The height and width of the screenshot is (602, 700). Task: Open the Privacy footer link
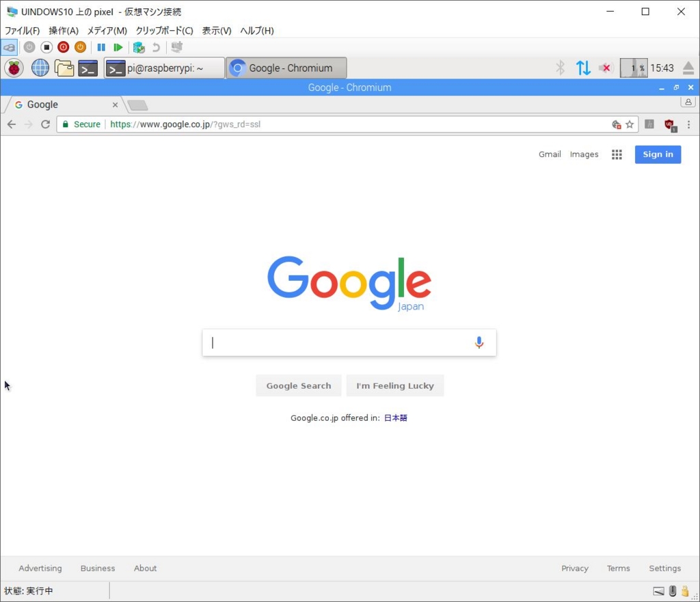pos(574,569)
